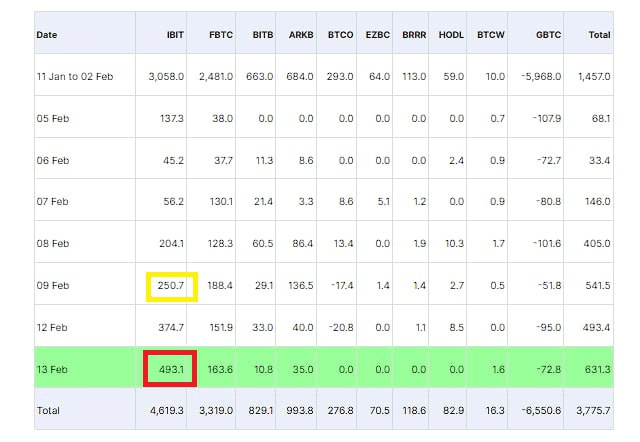This screenshot has width=640, height=442.
Task: Click the IBIT value 250.7 on 09 Feb
Action: [171, 285]
